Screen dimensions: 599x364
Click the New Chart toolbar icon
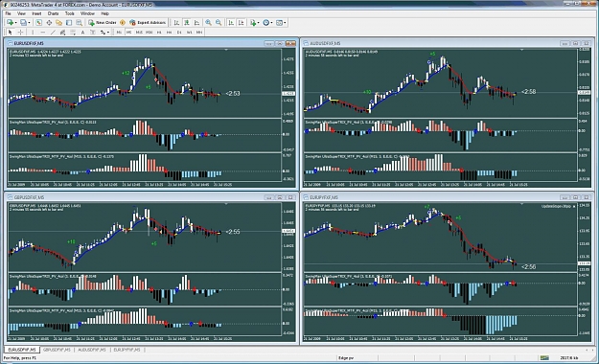10,23
